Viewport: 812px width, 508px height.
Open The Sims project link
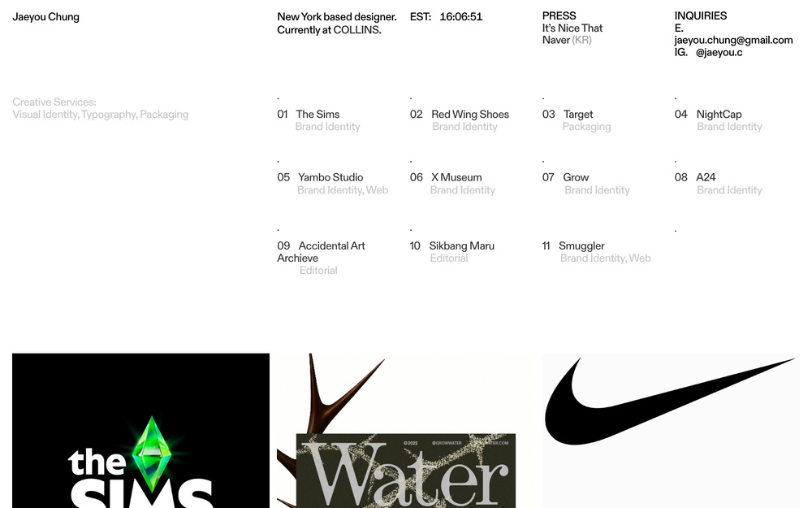[x=317, y=115]
